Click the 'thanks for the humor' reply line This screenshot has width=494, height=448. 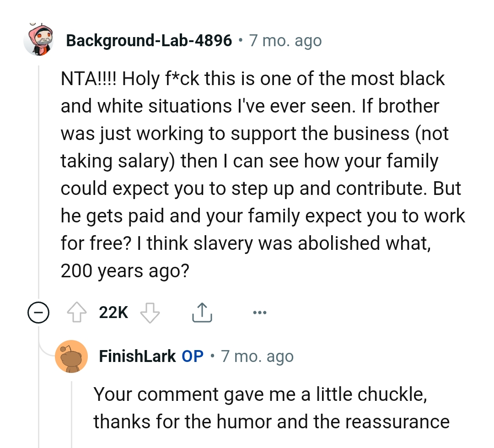click(272, 422)
